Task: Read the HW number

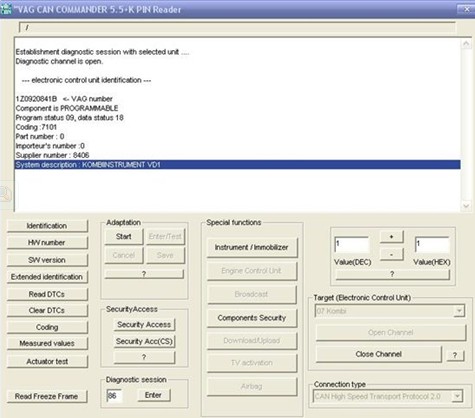Action: [47, 242]
